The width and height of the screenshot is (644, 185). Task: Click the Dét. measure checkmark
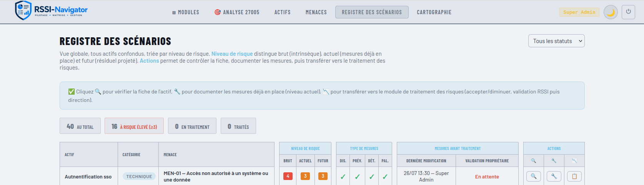coord(372,177)
